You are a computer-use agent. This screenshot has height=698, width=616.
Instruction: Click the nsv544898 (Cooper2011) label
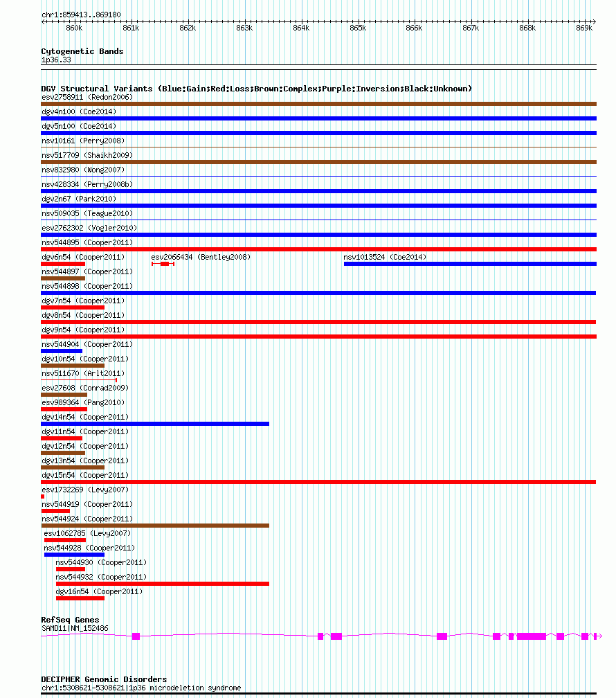coord(87,286)
